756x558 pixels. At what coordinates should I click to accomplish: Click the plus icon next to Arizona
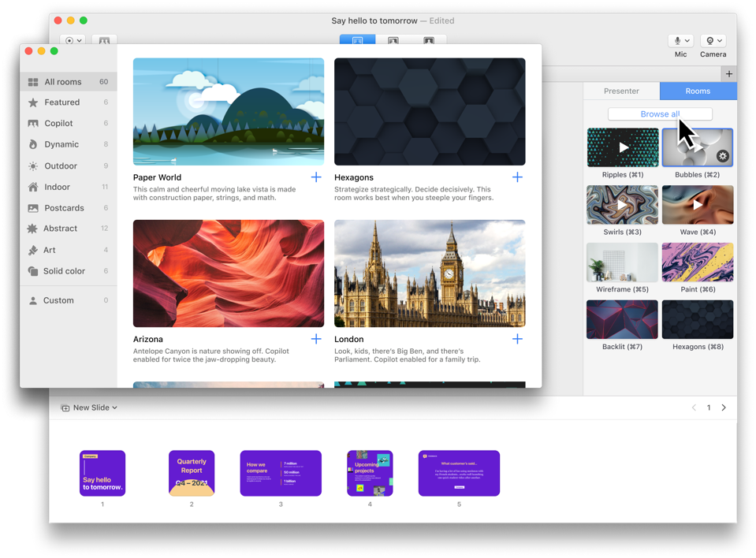316,339
